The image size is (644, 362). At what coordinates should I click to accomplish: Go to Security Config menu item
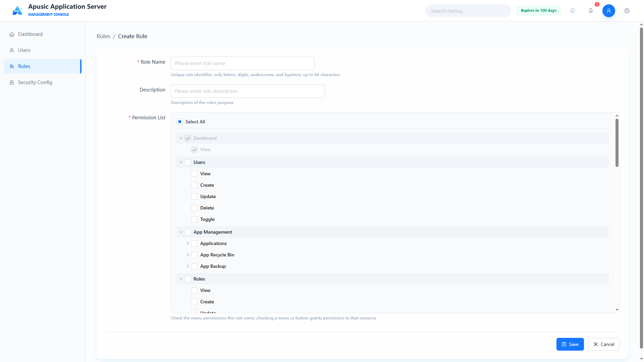pos(43,82)
